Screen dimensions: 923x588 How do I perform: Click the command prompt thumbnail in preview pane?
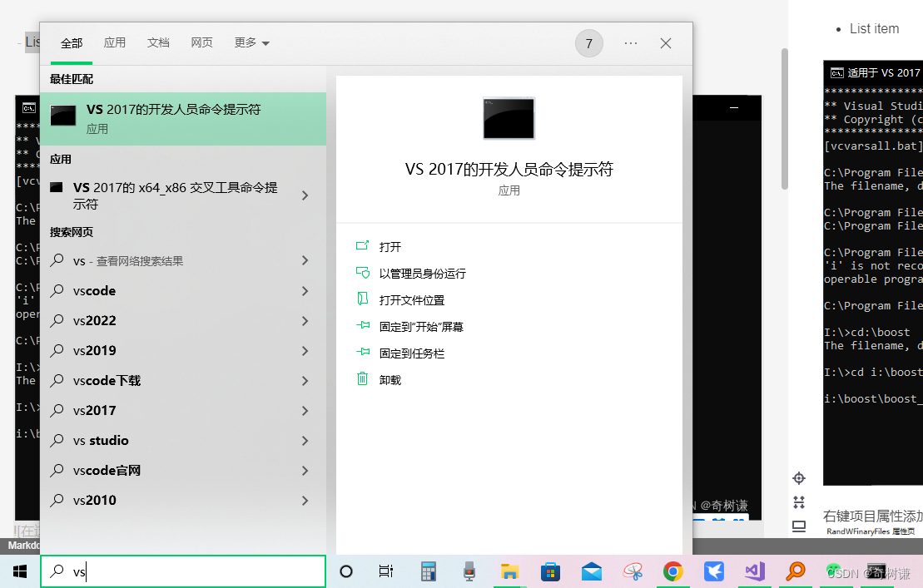coord(509,118)
